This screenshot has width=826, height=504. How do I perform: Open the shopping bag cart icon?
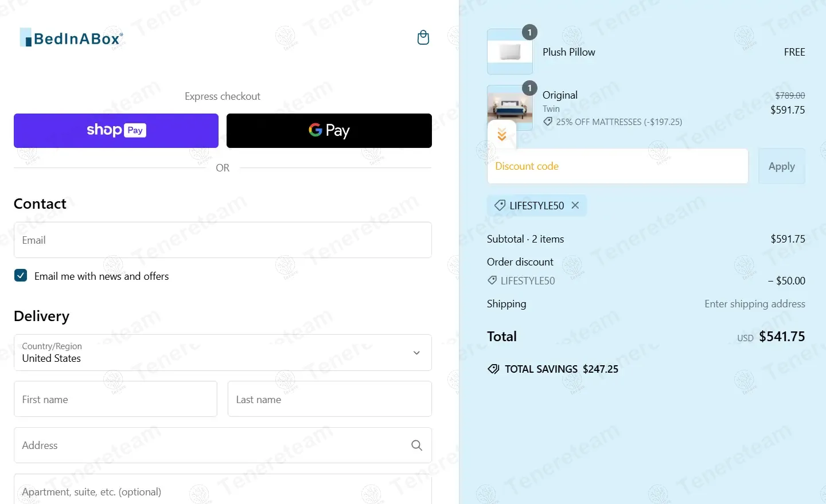tap(423, 38)
